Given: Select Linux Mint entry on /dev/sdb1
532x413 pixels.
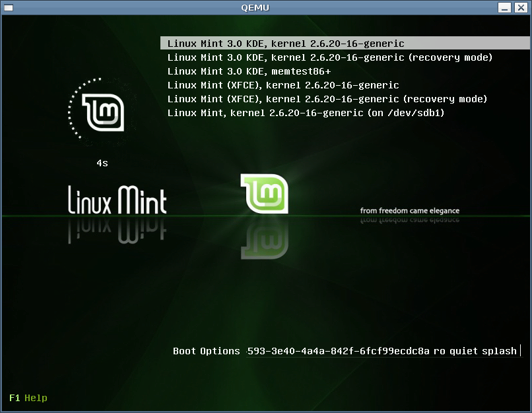Looking at the screenshot, I should [306, 113].
